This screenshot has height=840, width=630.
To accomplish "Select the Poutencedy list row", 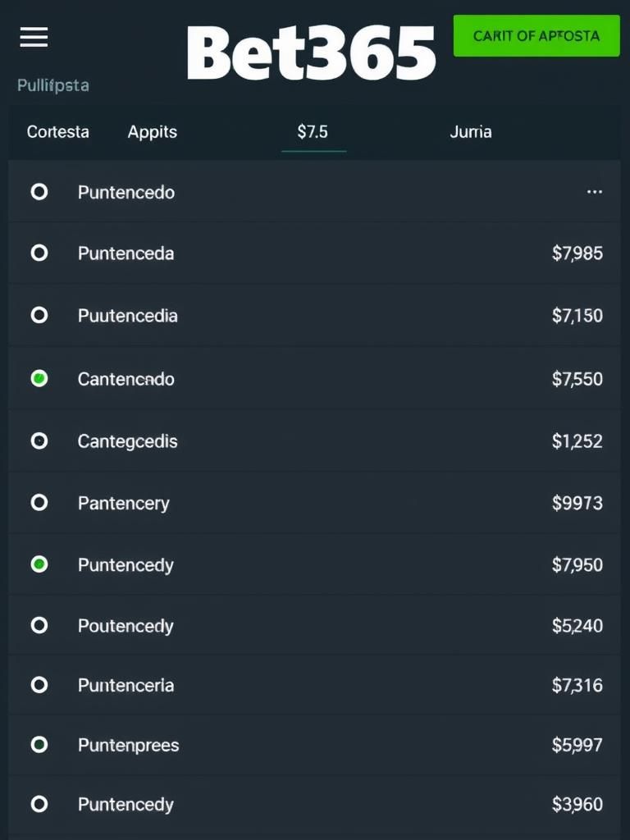I will 314,625.
